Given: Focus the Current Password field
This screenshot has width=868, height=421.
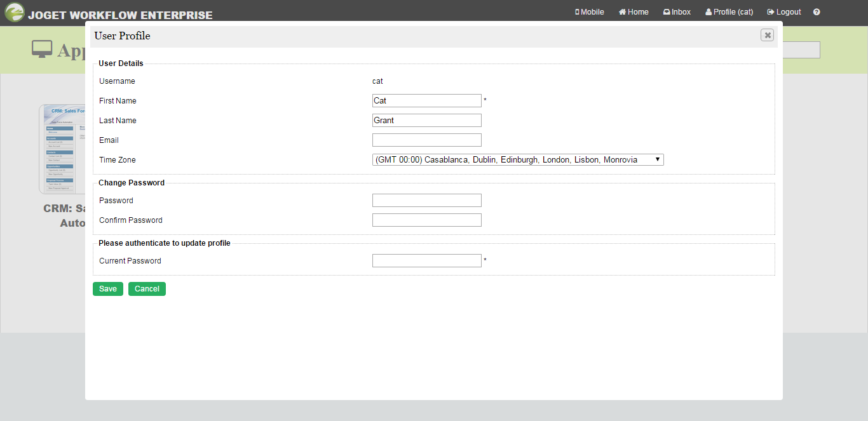Looking at the screenshot, I should tap(426, 261).
